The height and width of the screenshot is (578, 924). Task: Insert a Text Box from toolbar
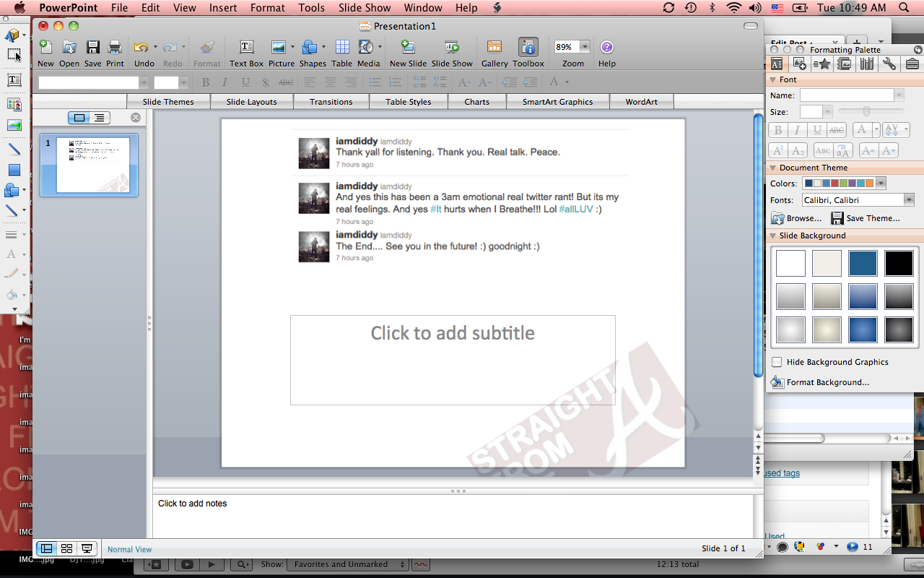point(246,48)
